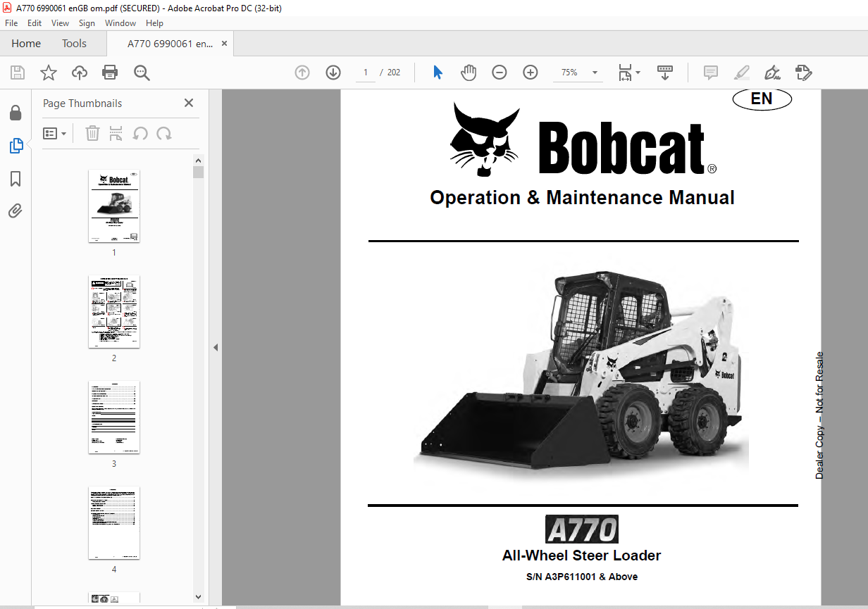
Task: Add a comment note
Action: [x=711, y=73]
